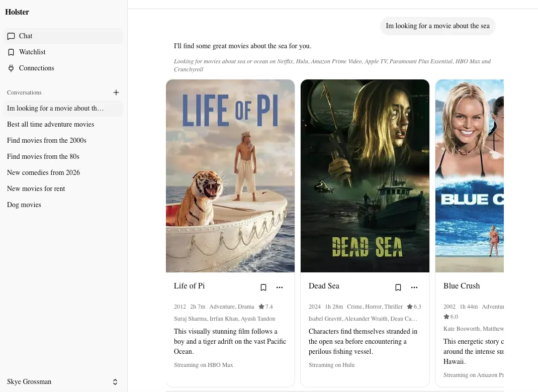
Task: Click the user message about the sea
Action: (437, 26)
